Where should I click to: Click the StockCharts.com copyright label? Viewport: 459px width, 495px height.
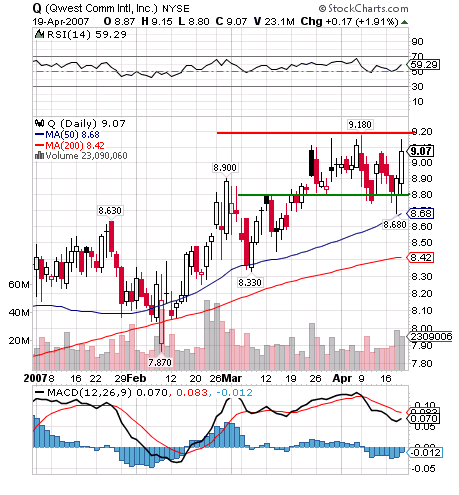point(363,8)
